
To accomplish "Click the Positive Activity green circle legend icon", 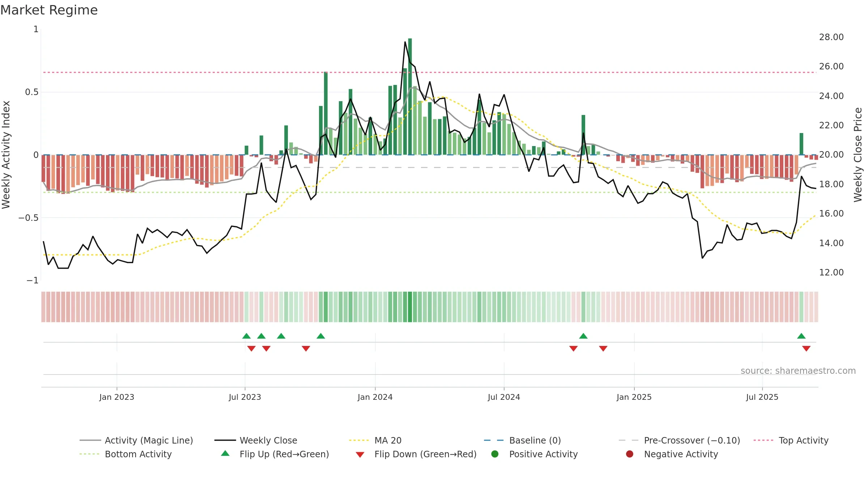I will tap(495, 454).
